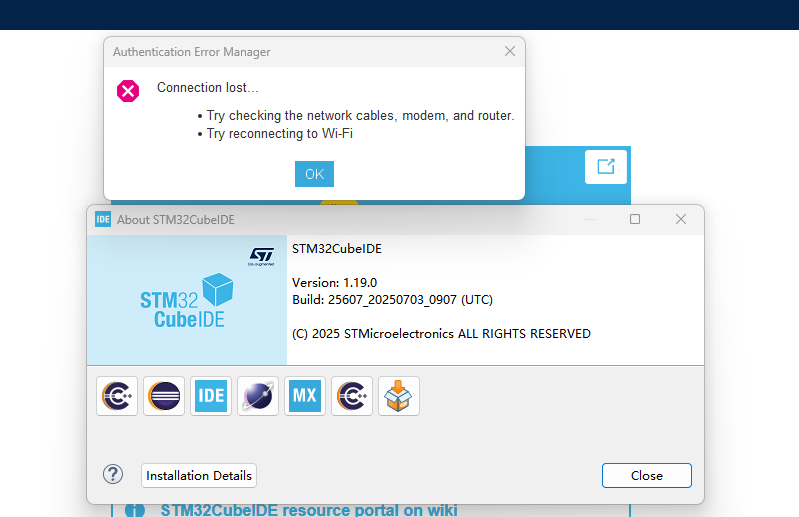Close the Authentication Error Manager dialog
Screen dimensions: 799x517
pyautogui.click(x=510, y=51)
